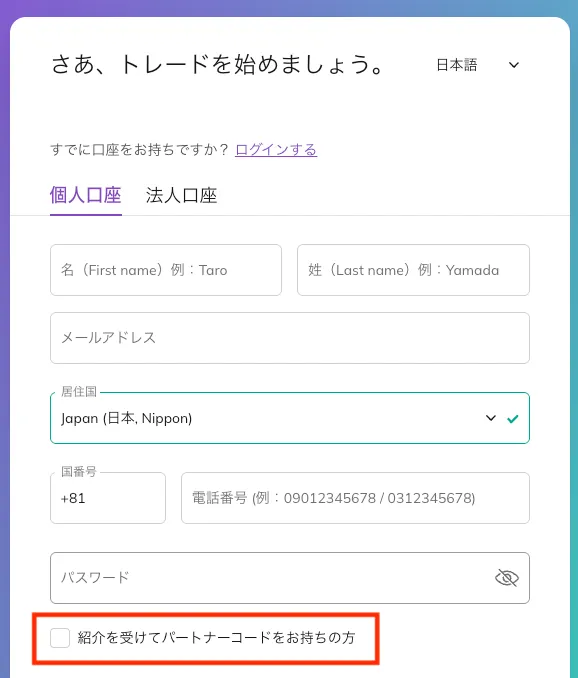Click the partner code label text
The image size is (578, 678).
(216, 638)
